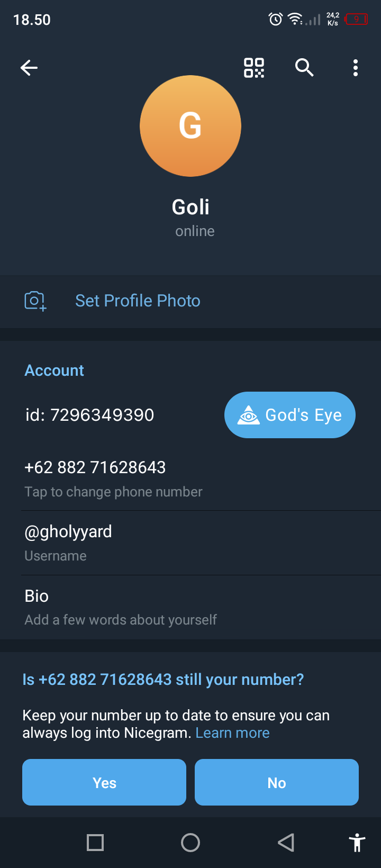This screenshot has width=381, height=868.
Task: Select Set Profile Photo option
Action: point(138,301)
